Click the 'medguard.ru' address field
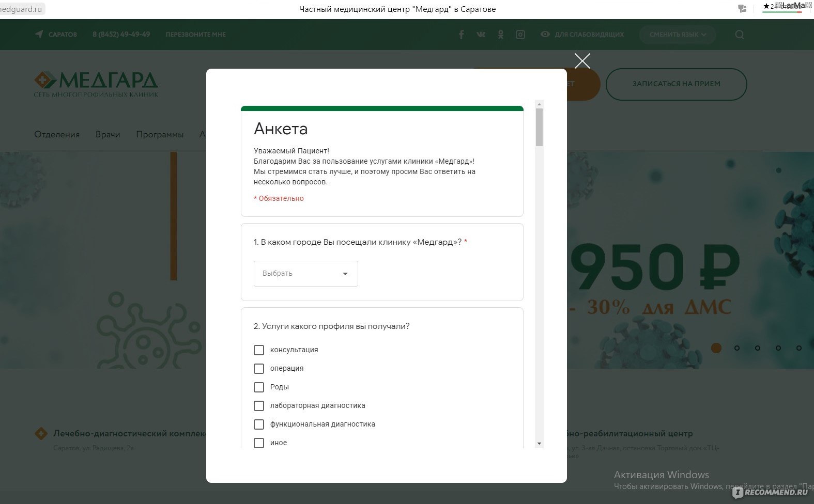Viewport: 814px width, 504px height. coord(22,9)
